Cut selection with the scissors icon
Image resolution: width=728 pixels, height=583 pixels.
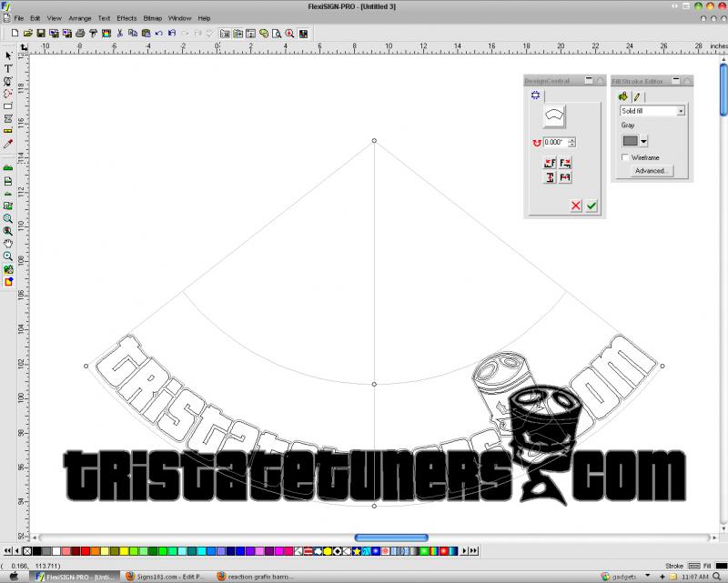[x=120, y=33]
